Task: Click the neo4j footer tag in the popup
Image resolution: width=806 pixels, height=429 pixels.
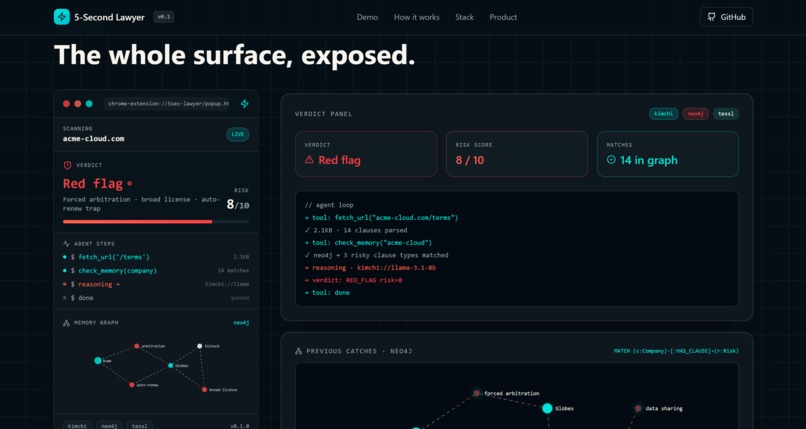Action: 108,426
